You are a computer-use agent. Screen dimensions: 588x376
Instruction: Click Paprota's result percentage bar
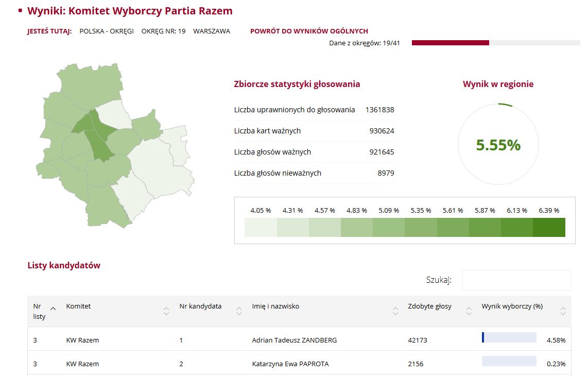coord(509,361)
